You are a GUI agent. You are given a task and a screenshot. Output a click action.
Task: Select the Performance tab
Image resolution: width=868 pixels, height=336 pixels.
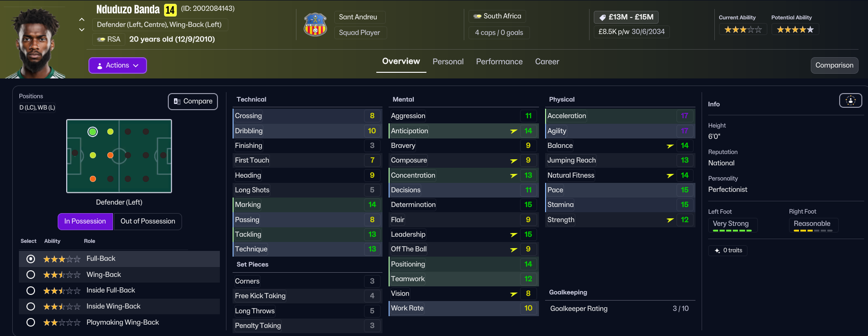[x=499, y=62]
